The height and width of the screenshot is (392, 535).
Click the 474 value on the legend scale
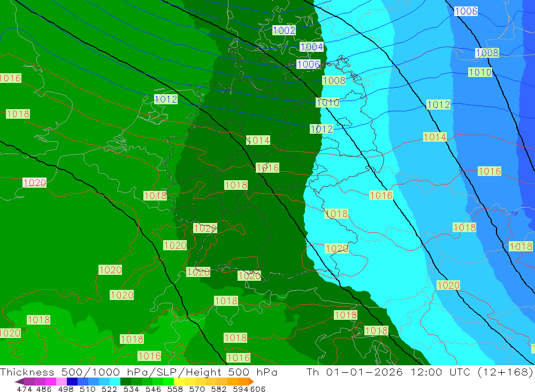click(24, 389)
